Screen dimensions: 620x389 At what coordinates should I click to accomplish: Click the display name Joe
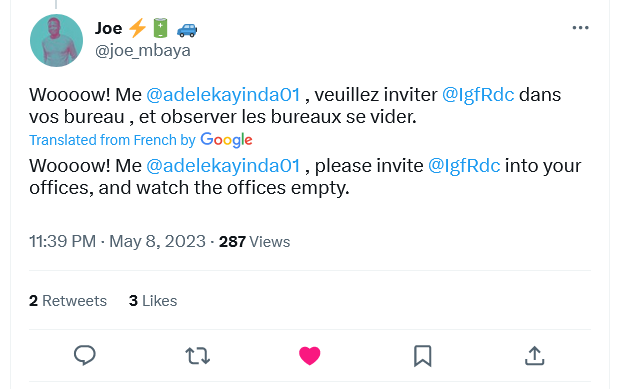coord(108,28)
